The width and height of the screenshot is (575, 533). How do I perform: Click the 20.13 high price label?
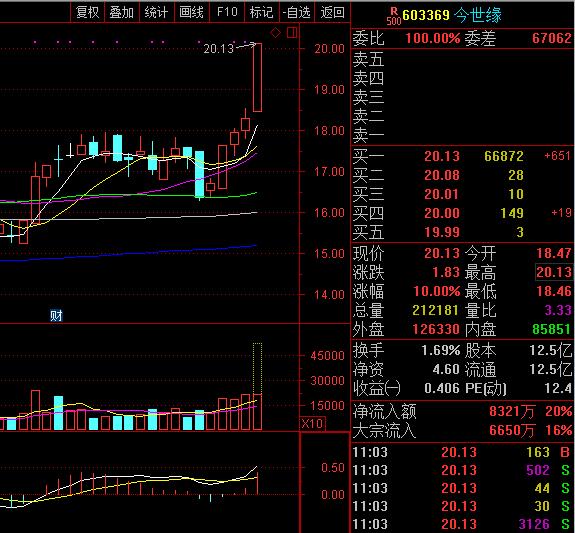pos(219,48)
